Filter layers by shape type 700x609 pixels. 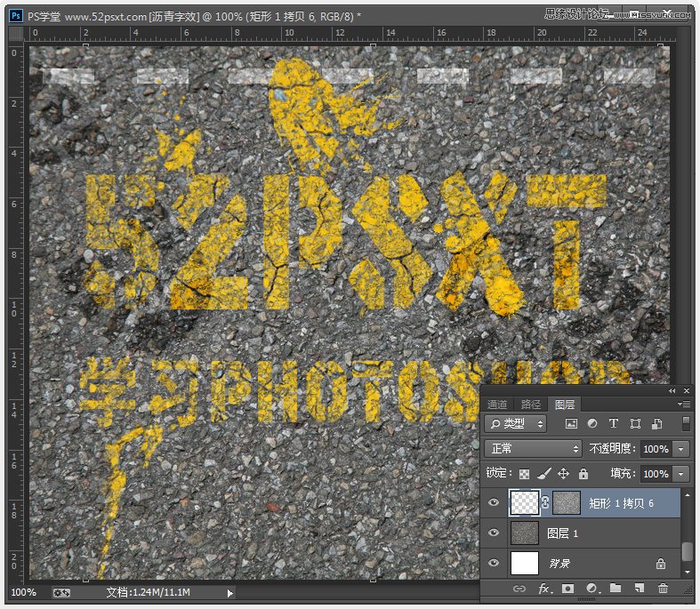pos(635,423)
